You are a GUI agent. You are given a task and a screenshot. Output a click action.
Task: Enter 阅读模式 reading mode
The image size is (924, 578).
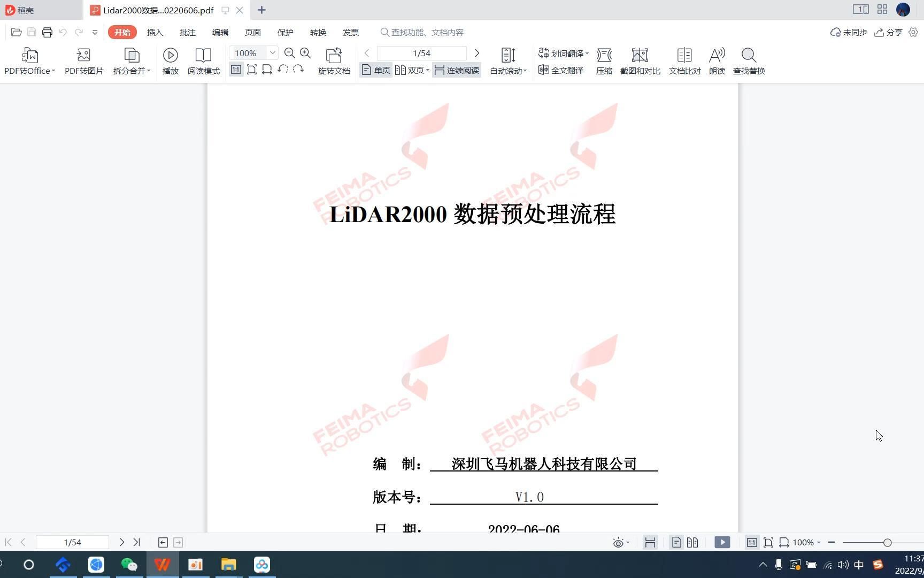coord(204,61)
